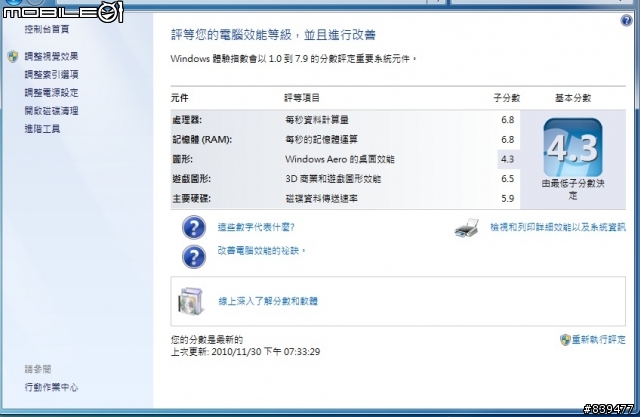Click 線上深入了解分數和軟體 link
The width and height of the screenshot is (640, 417).
268,301
